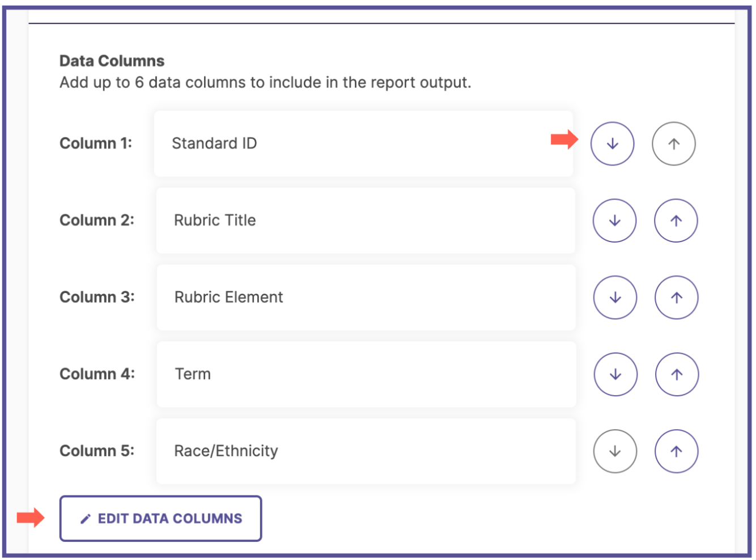This screenshot has height=560, width=756.
Task: Move Race/Ethnicity column up
Action: tap(676, 451)
